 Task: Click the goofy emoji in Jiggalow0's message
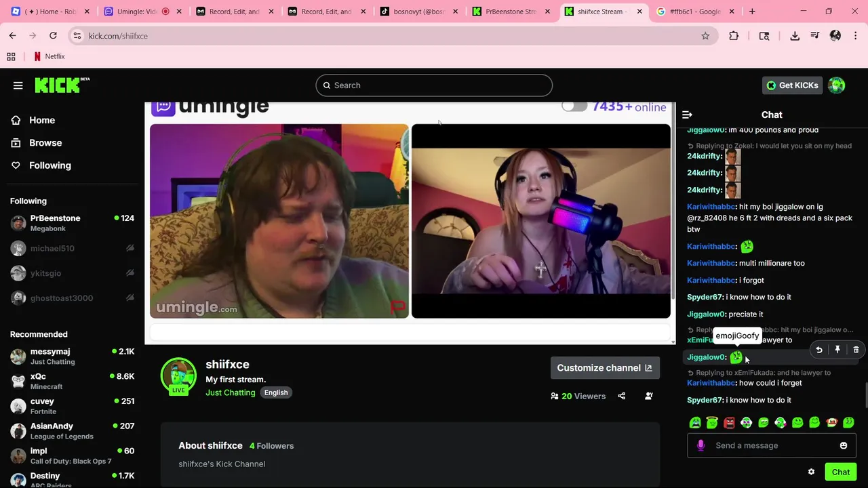click(x=736, y=357)
